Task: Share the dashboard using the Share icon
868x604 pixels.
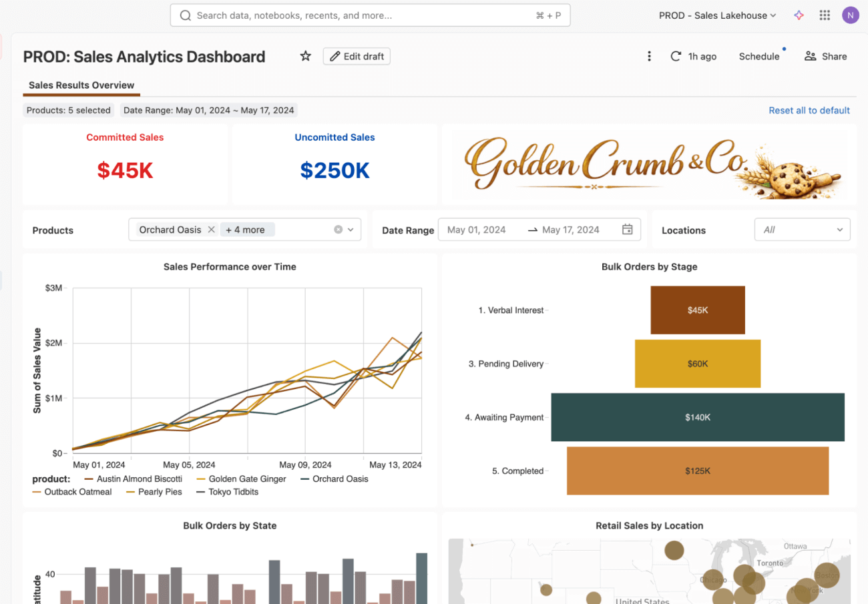Action: tap(810, 56)
